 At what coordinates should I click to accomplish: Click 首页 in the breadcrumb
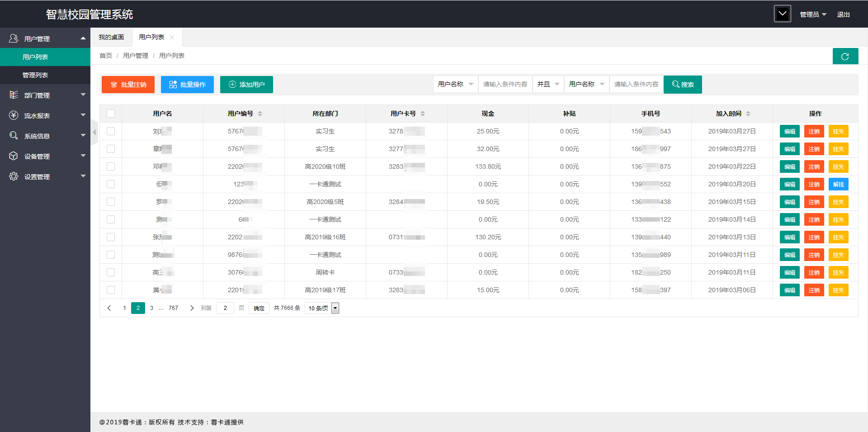coord(106,56)
